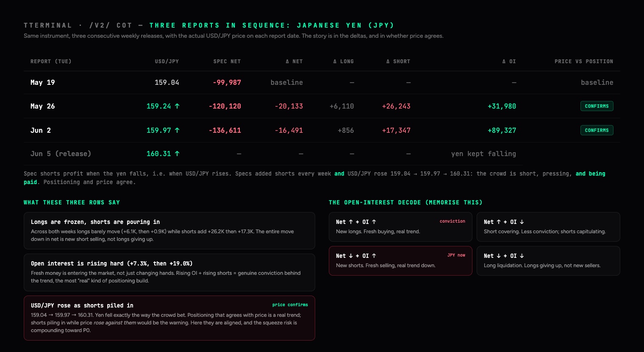Image resolution: width=644 pixels, height=352 pixels.
Task: Select the May 26 report date
Action: click(x=42, y=106)
